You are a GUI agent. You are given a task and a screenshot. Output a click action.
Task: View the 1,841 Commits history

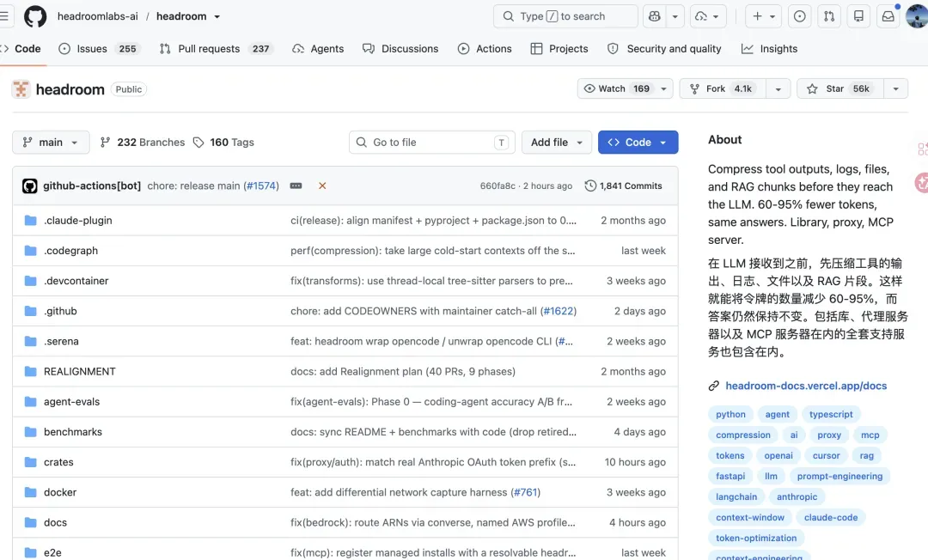[623, 186]
